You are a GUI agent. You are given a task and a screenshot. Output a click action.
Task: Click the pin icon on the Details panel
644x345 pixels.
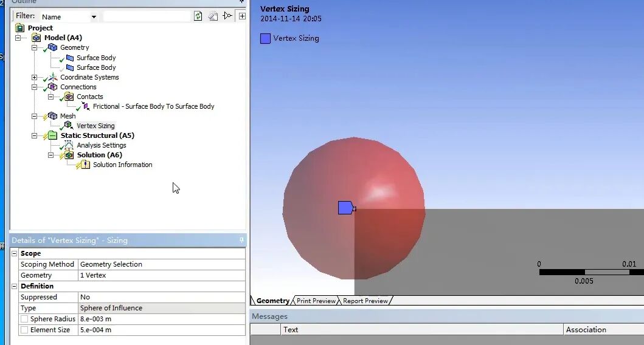point(241,240)
